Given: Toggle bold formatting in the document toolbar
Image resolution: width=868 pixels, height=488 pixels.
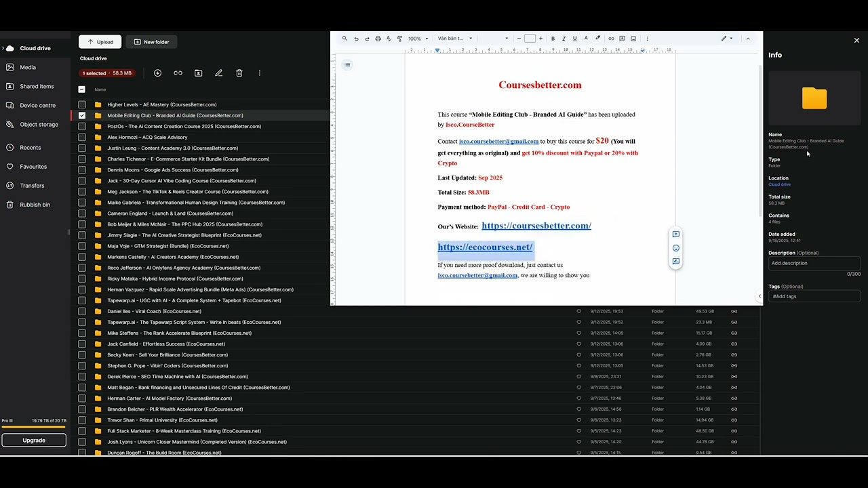Looking at the screenshot, I should [553, 39].
